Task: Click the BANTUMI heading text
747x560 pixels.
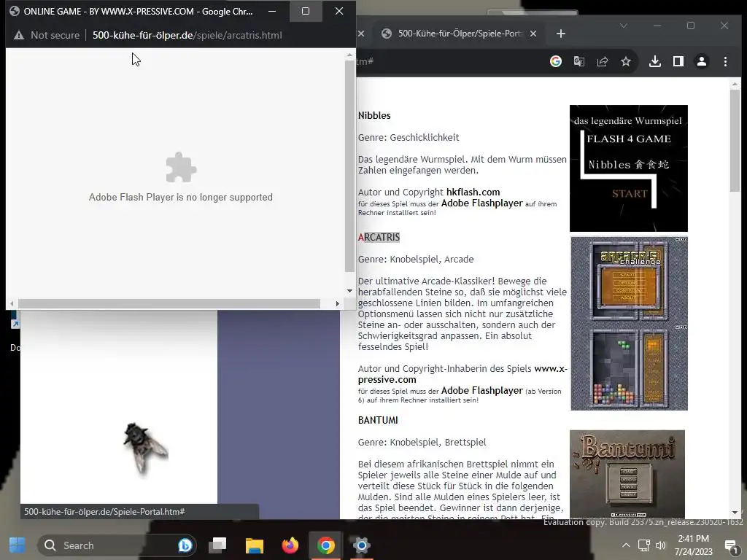Action: click(378, 420)
